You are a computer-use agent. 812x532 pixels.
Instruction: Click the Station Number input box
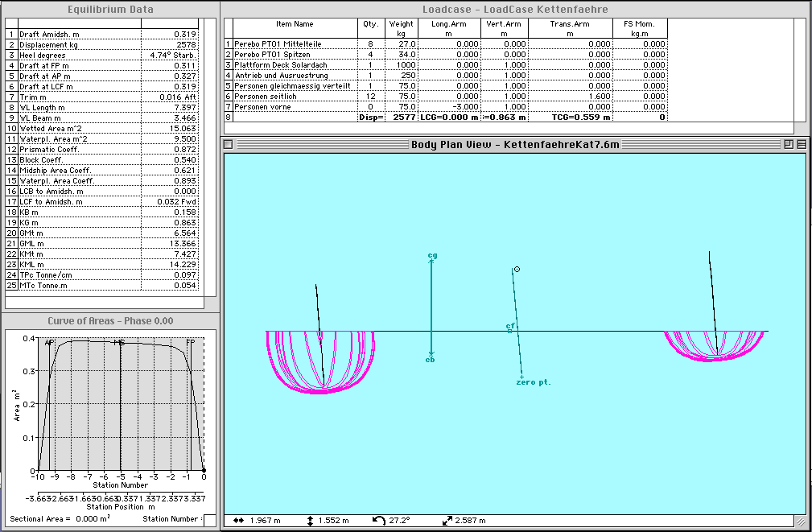209,519
